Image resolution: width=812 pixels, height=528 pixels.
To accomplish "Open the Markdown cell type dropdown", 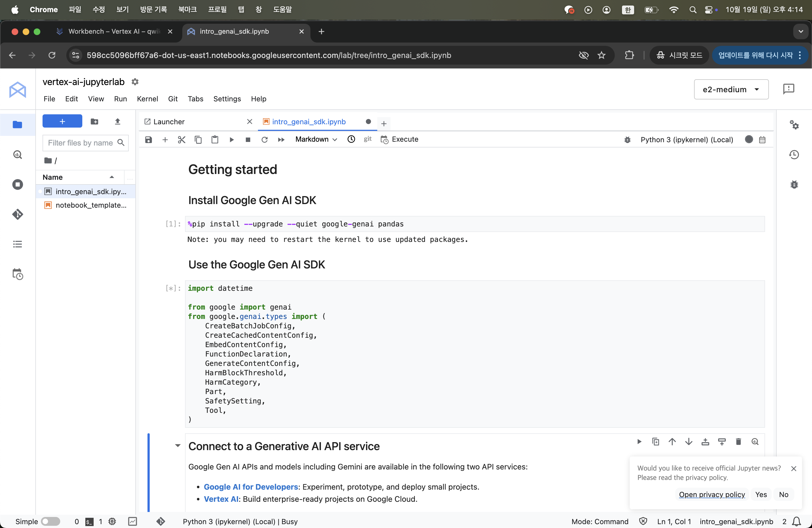I will click(x=316, y=139).
